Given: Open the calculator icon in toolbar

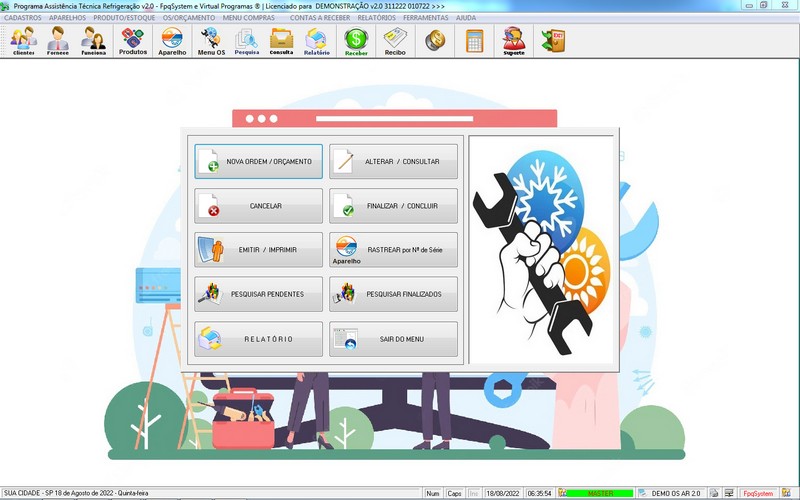Looking at the screenshot, I should click(x=474, y=41).
